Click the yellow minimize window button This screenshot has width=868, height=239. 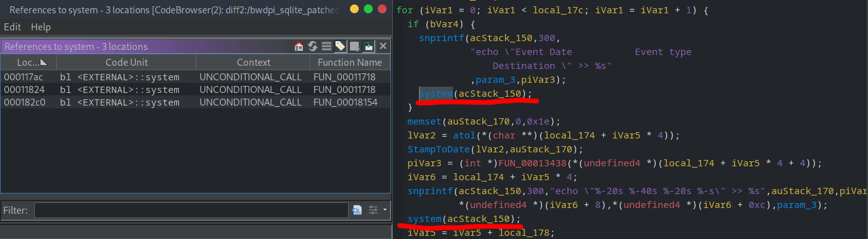pyautogui.click(x=354, y=9)
